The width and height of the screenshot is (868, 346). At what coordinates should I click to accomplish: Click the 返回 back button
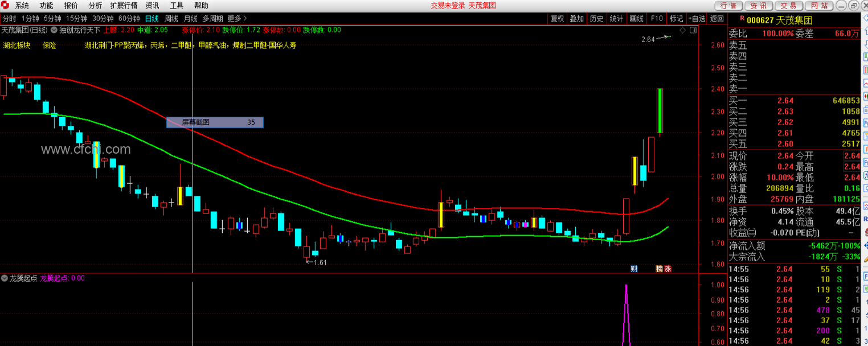tap(717, 18)
